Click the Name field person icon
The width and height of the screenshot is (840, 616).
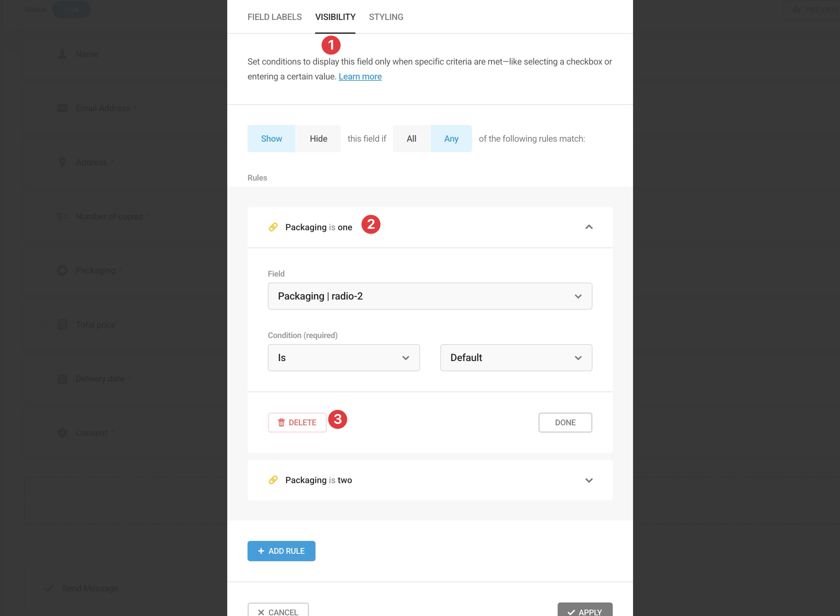62,54
